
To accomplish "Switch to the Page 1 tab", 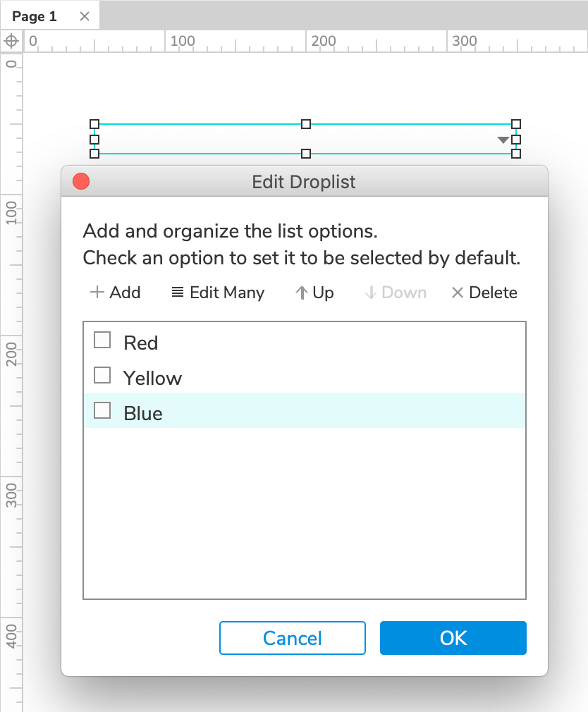I will click(x=35, y=17).
